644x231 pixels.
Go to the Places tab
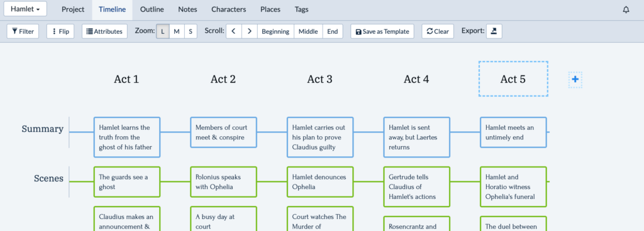(270, 9)
